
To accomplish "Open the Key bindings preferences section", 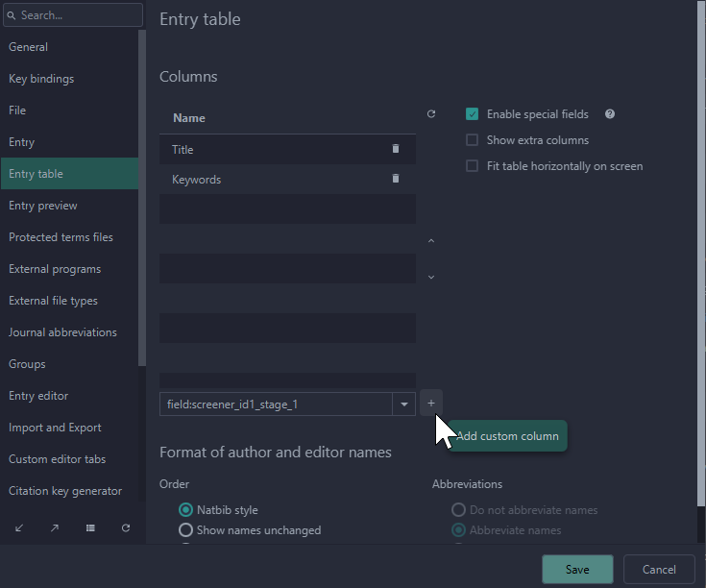I will (41, 79).
